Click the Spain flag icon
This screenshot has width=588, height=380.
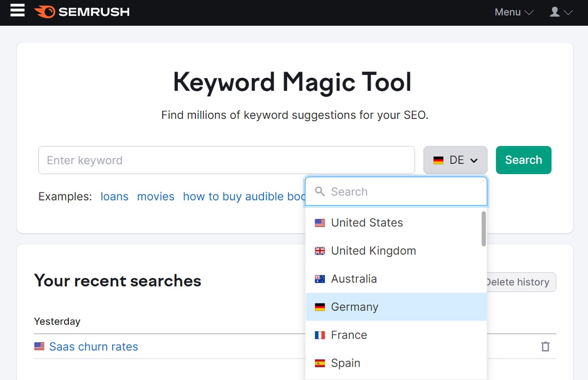pos(320,363)
